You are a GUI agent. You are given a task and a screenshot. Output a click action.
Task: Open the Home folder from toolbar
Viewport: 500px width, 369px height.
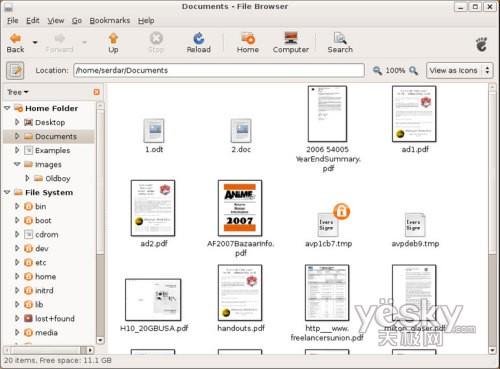click(x=248, y=43)
